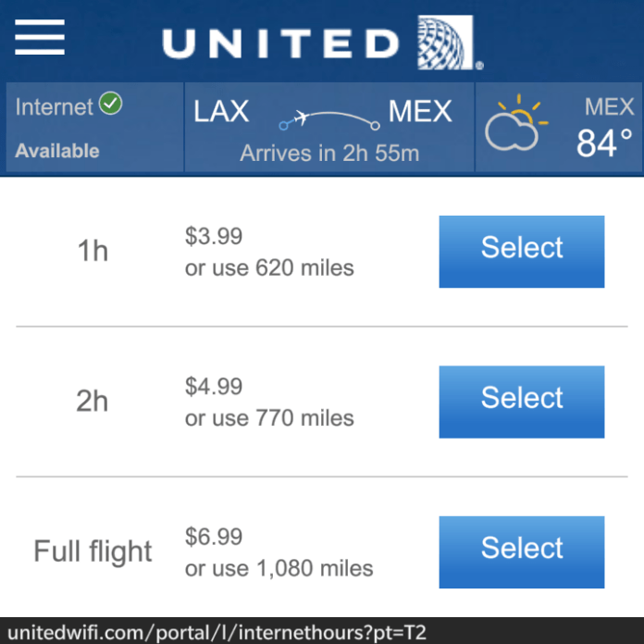Open the Internet Available status panel
Screen dimensions: 644x644
[94, 127]
